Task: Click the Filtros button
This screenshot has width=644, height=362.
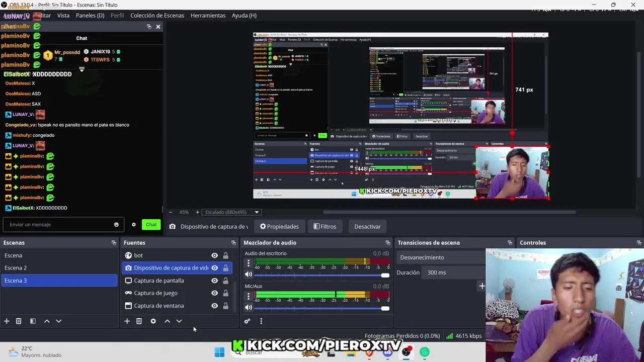Action: click(325, 227)
